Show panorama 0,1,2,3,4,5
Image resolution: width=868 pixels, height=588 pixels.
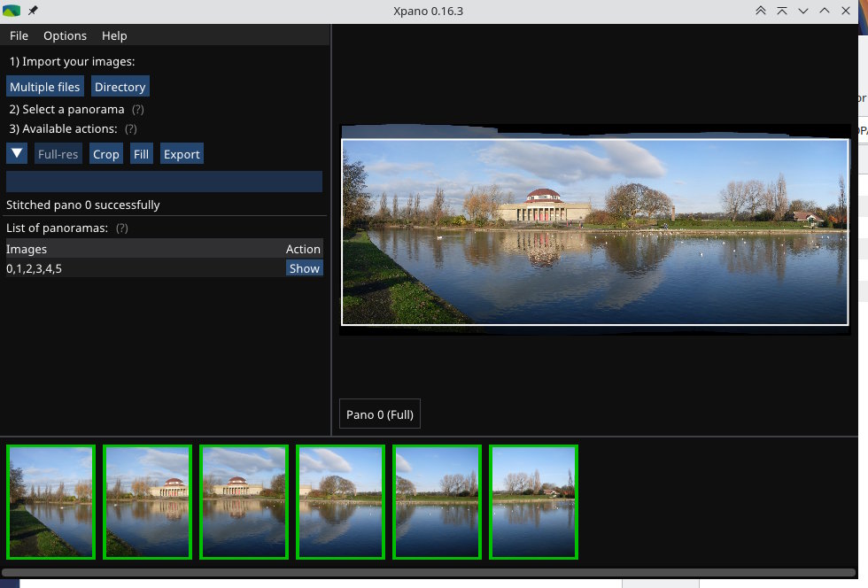pos(304,268)
